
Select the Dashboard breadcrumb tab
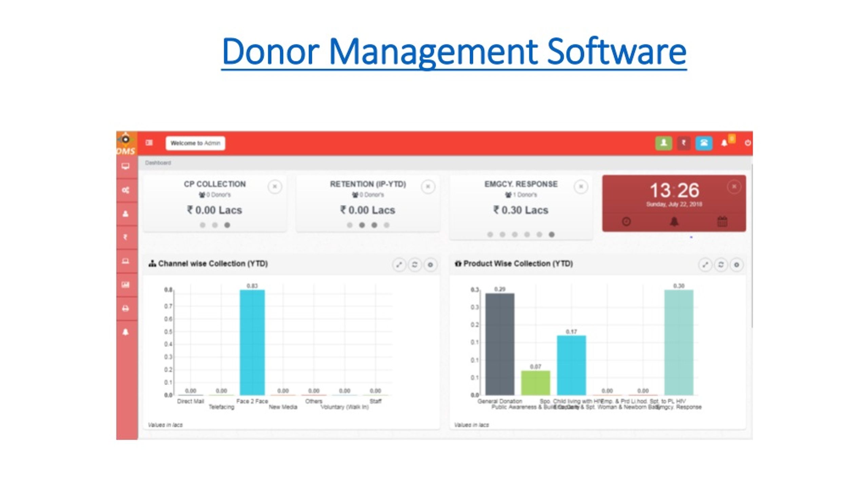click(158, 163)
